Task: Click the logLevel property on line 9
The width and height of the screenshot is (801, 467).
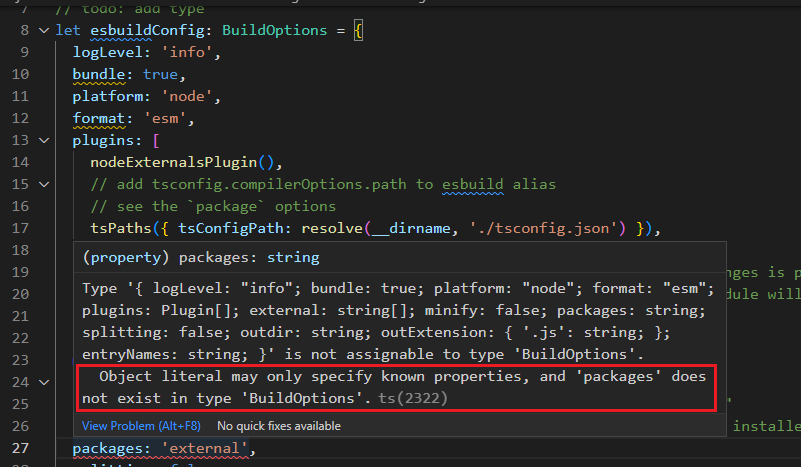Action: (108, 53)
